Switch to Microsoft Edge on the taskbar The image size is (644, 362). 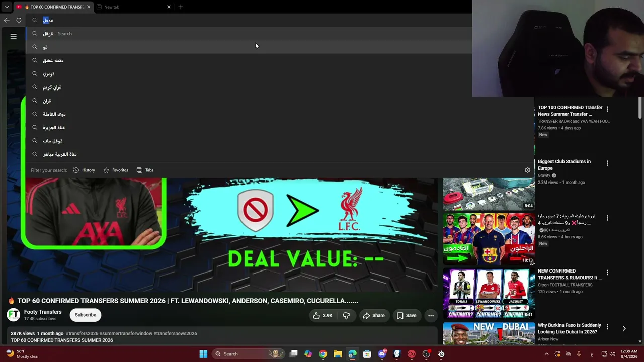352,354
